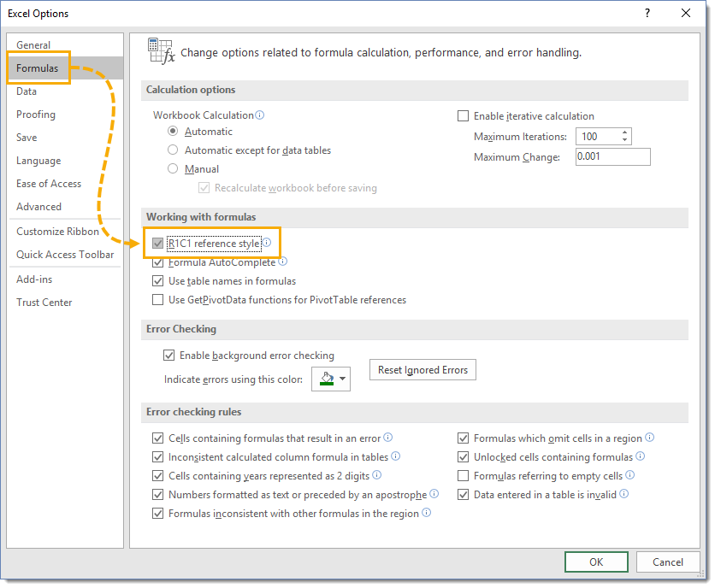Viewport: 715px width, 588px height.
Task: Open the error indicator color dropdown arrow
Action: (x=342, y=379)
